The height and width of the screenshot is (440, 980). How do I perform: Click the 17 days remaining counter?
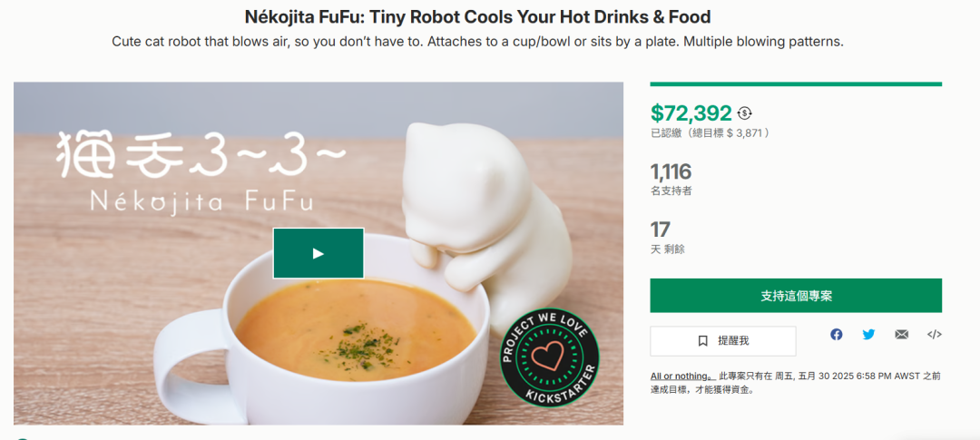(660, 230)
